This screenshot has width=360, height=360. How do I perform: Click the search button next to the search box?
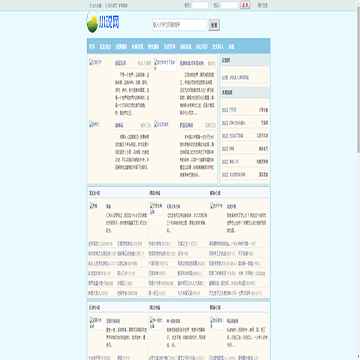click(x=214, y=25)
